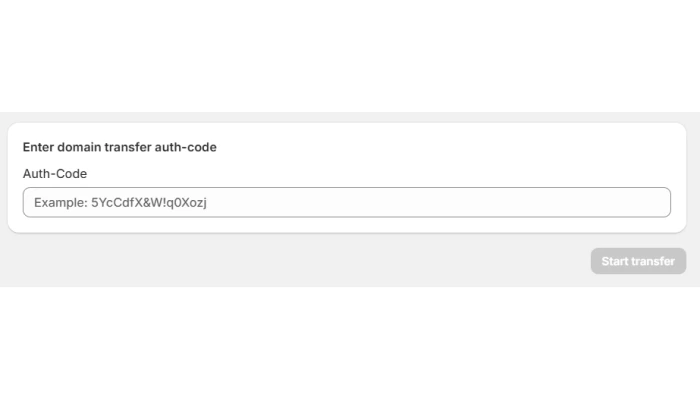Click the 'Auth' part of the Auth-Code label
This screenshot has width=700, height=400.
click(36, 174)
